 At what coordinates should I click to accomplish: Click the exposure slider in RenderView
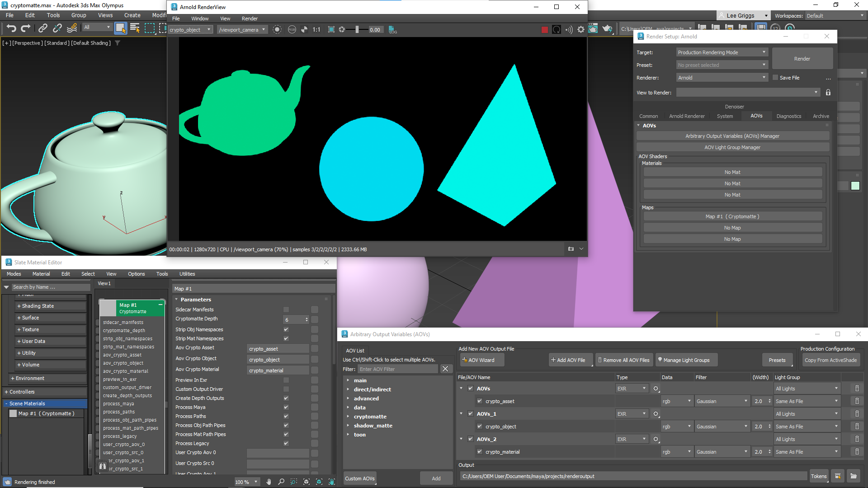357,30
